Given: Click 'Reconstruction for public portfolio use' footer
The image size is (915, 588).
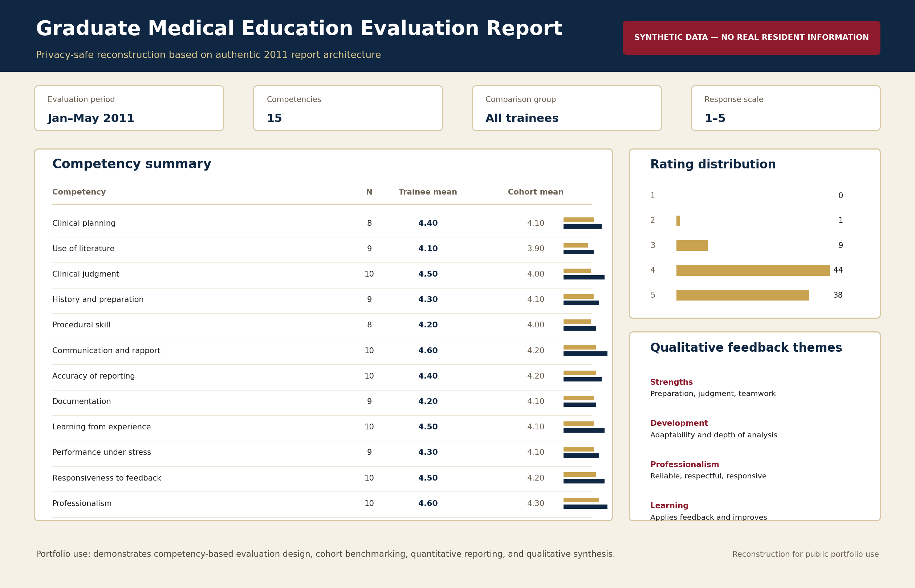Looking at the screenshot, I should (805, 554).
